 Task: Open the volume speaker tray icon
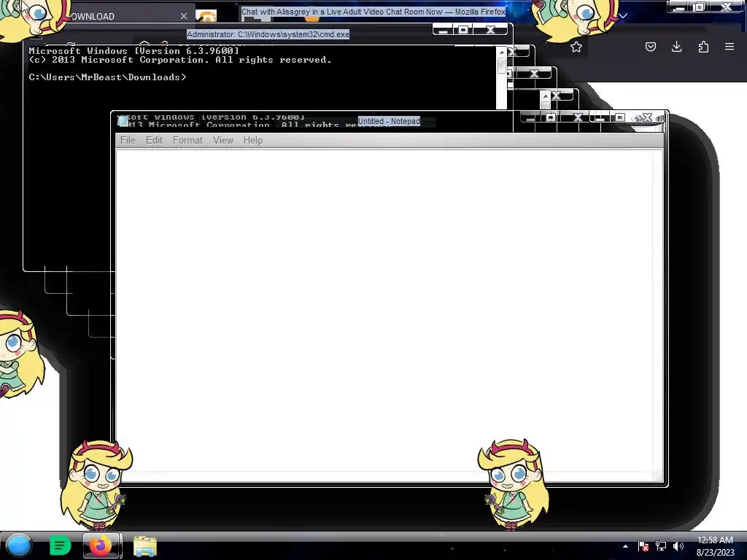point(678,546)
